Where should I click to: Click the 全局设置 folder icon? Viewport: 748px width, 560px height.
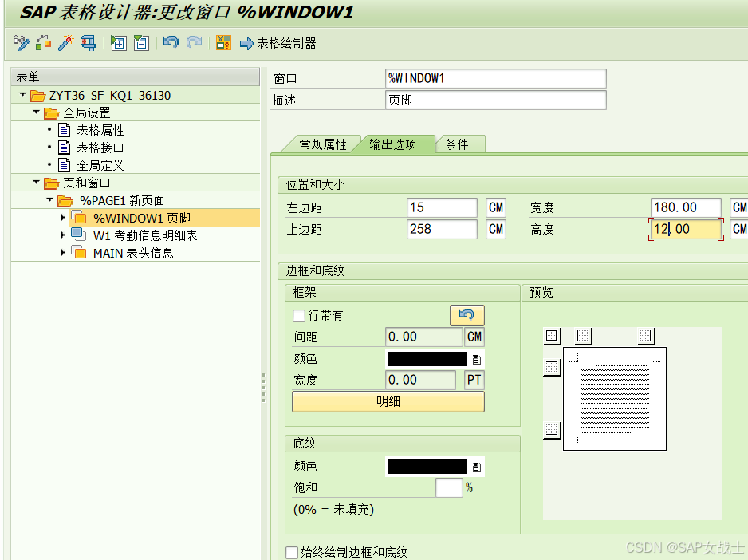[x=52, y=113]
